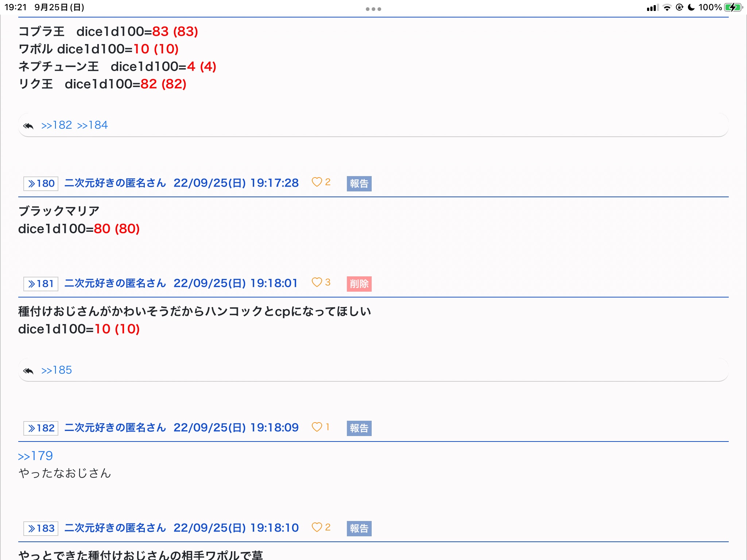Screen dimensions: 747x560
Task: Tap post number 181 anchor
Action: (x=41, y=284)
